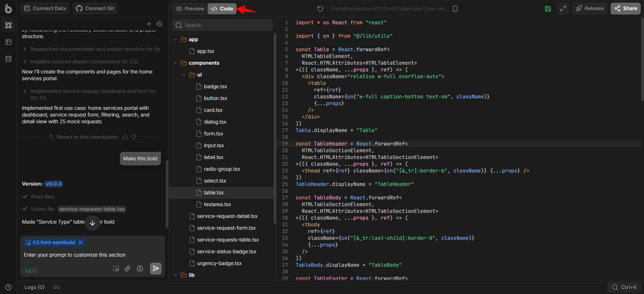
Task: Expand 'Implemented service request dashboard' step
Action: 89,95
